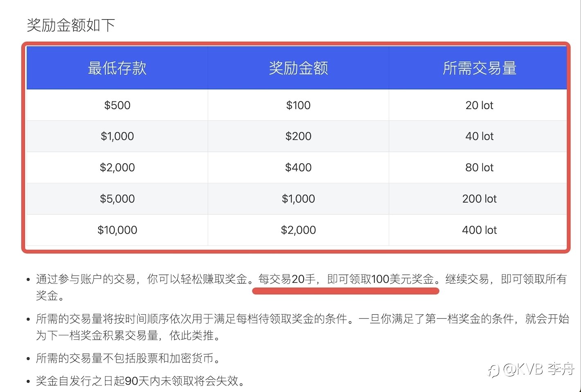Viewport: 581px width, 392px height.
Task: Click the underlined 每交易20手 sentence
Action: (x=346, y=279)
